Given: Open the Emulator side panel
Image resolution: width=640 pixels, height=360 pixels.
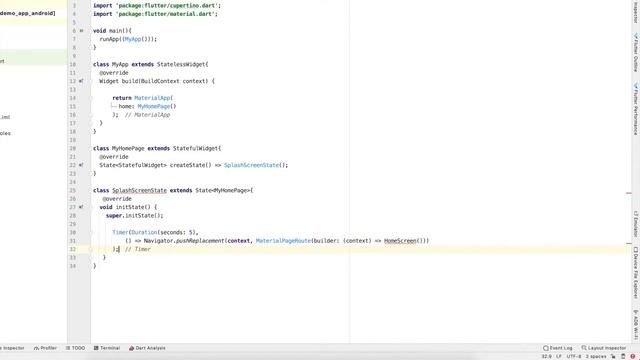Looking at the screenshot, I should tap(636, 224).
